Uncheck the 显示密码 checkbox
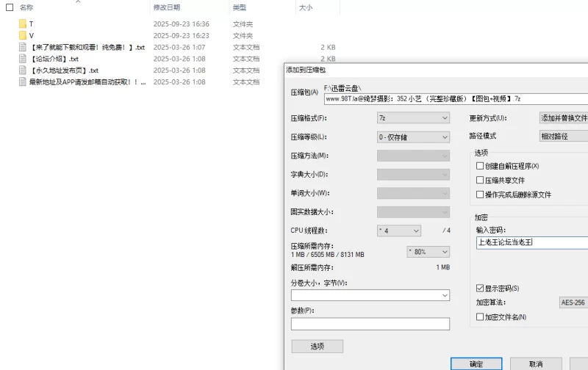Viewport: 588px width, 370px height. pos(480,289)
